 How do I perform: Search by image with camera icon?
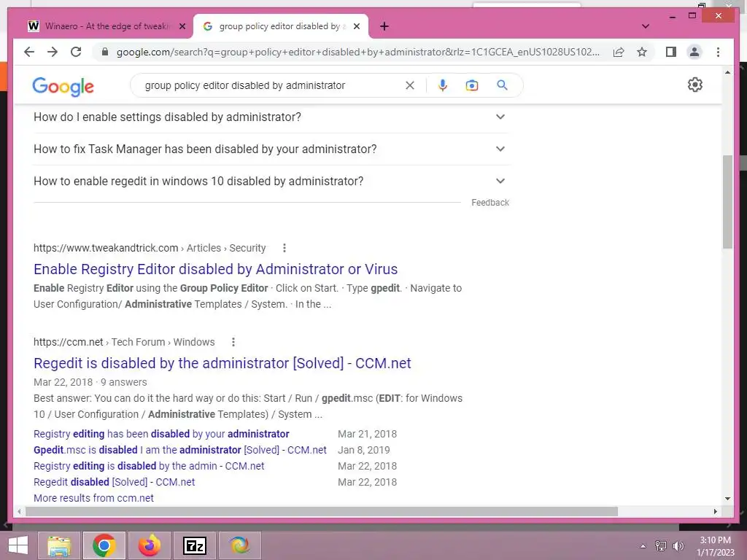point(472,85)
